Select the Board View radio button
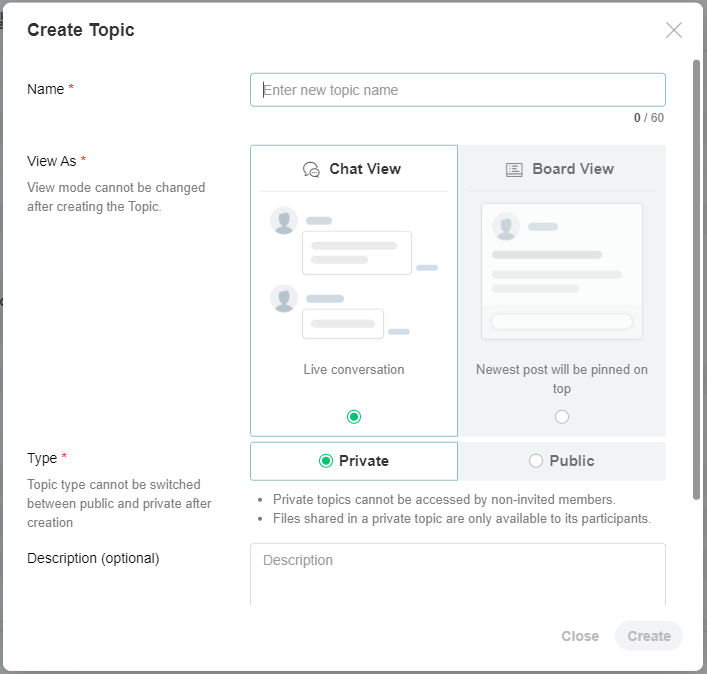The height and width of the screenshot is (674, 707). [x=562, y=417]
